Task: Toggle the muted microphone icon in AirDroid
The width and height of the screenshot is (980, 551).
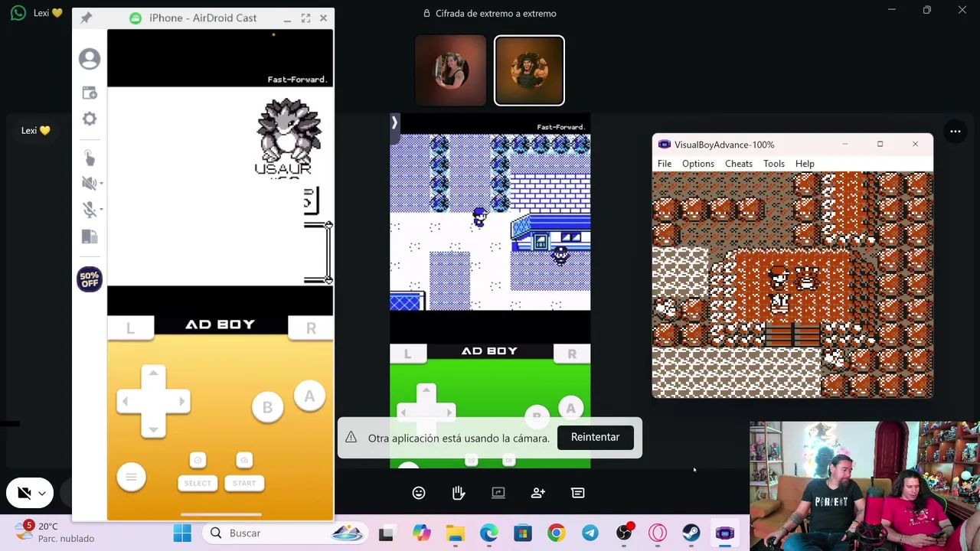Action: coord(88,210)
